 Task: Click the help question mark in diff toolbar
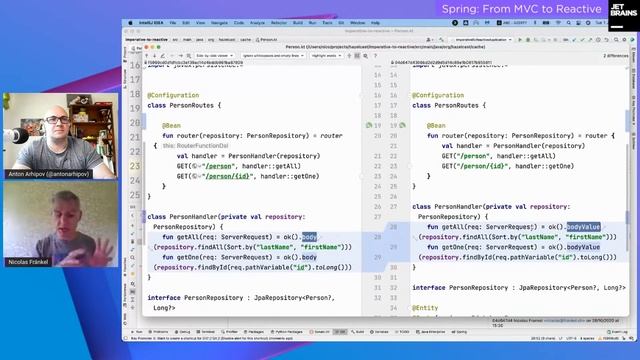tap(376, 56)
